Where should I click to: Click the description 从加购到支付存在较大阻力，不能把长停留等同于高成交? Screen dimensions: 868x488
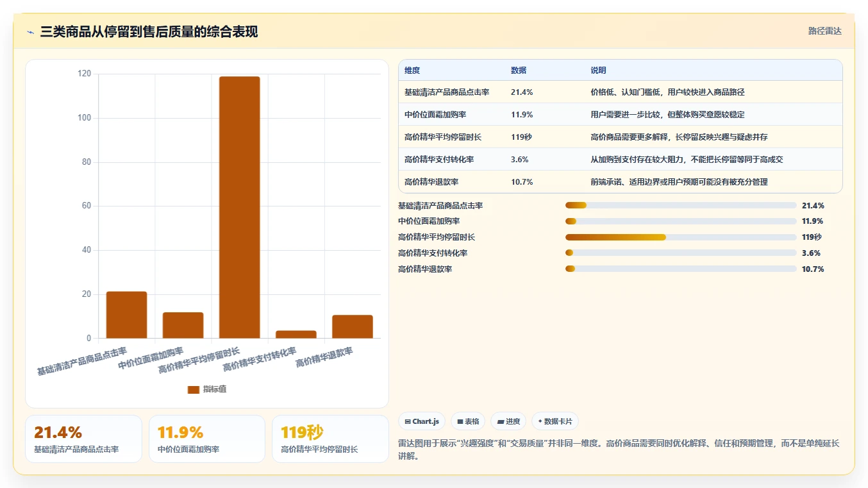coord(687,160)
